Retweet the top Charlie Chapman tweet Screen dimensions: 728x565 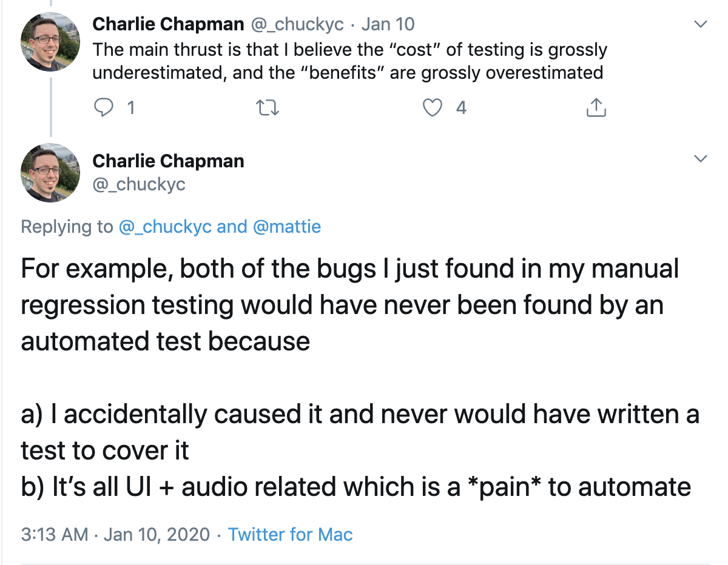point(267,108)
